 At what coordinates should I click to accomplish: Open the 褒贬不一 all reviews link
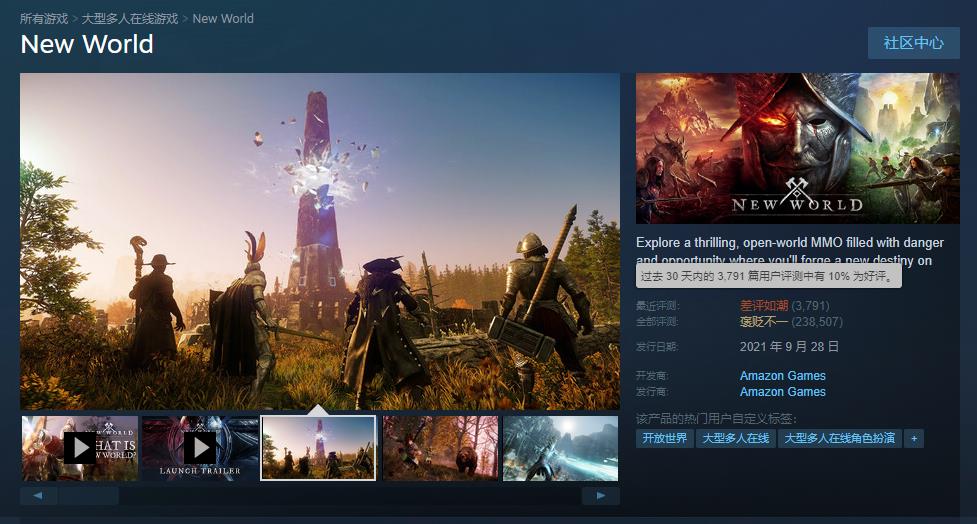pos(764,322)
